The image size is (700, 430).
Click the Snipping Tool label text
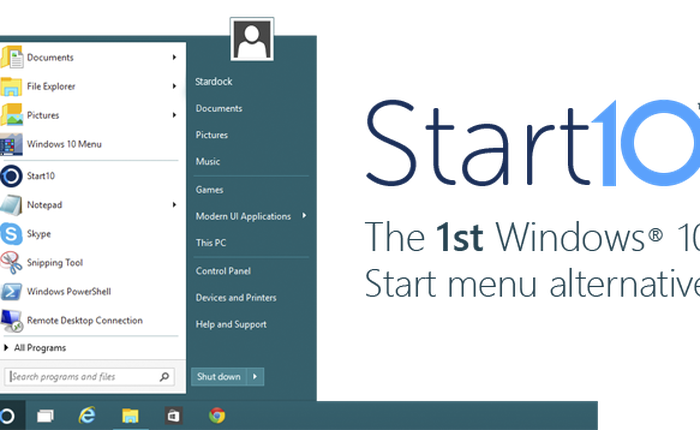click(x=55, y=263)
